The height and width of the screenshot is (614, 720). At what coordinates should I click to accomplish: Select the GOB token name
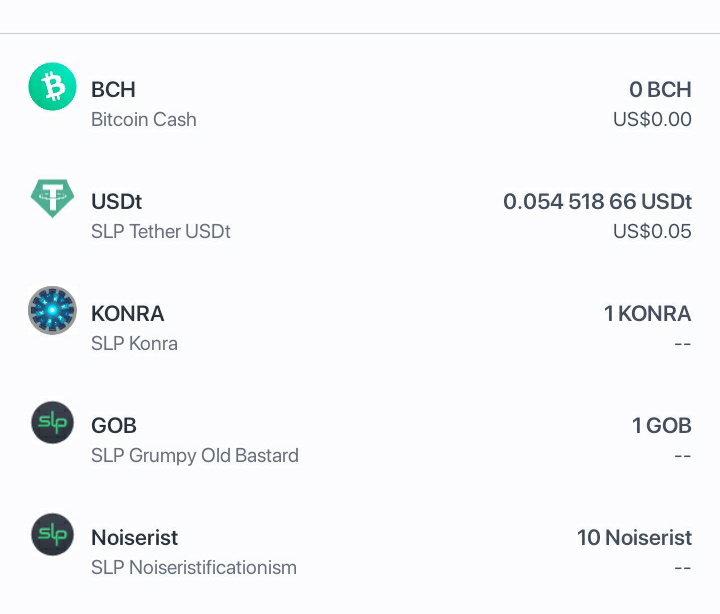tap(114, 426)
